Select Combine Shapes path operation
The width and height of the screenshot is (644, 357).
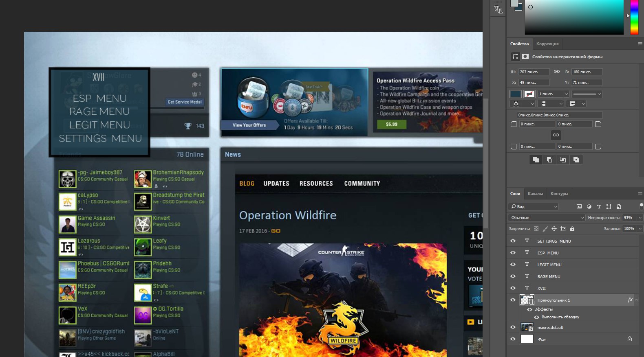click(x=536, y=160)
